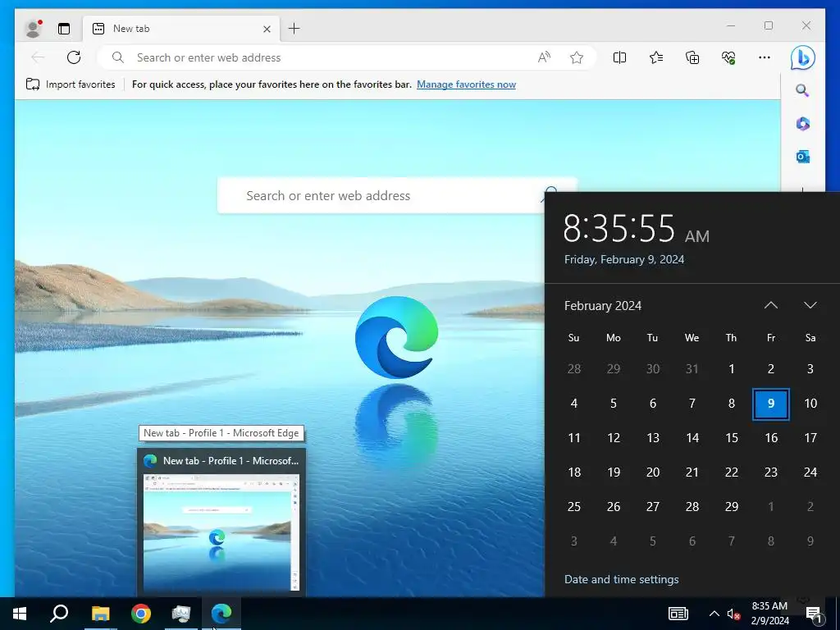Open the split screen icon
This screenshot has width=840, height=630.
(619, 57)
